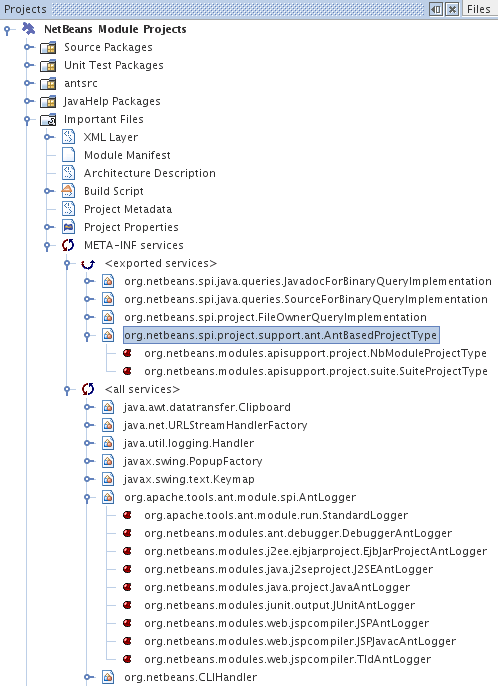Select the Projects tab title

point(25,9)
